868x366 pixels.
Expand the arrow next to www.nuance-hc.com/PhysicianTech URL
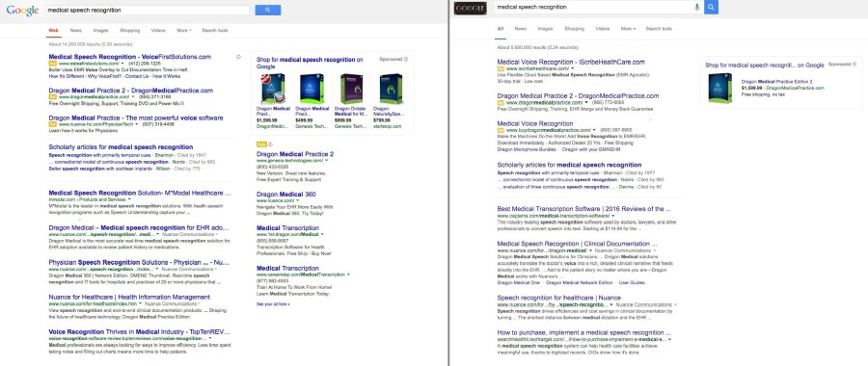click(x=137, y=125)
